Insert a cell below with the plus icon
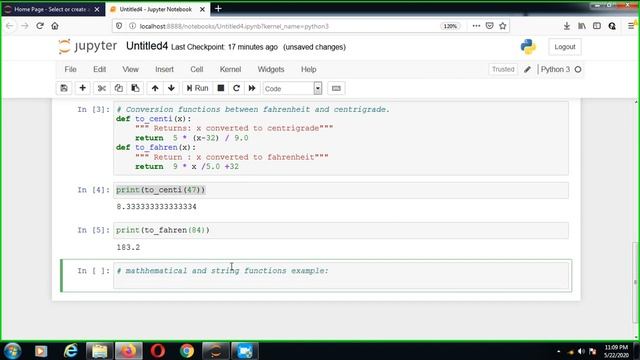The width and height of the screenshot is (640, 360). [x=82, y=88]
